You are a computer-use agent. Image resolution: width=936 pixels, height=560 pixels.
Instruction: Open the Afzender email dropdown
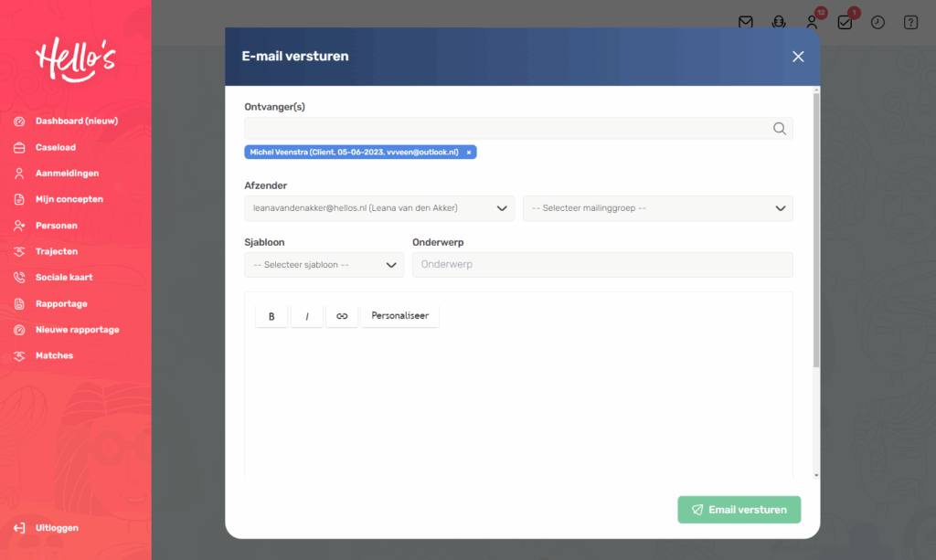pyautogui.click(x=379, y=208)
